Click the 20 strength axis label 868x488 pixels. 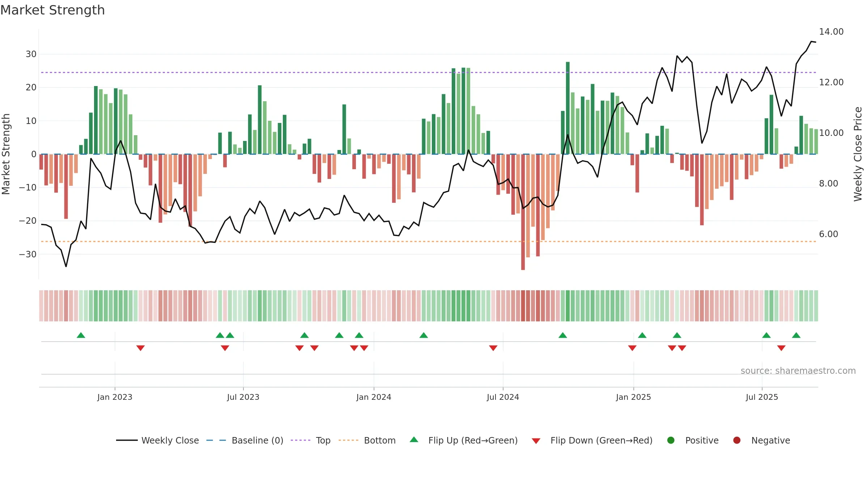tap(31, 87)
